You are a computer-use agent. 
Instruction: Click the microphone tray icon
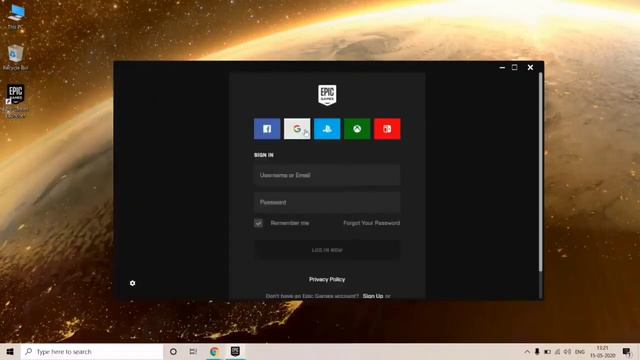click(537, 351)
